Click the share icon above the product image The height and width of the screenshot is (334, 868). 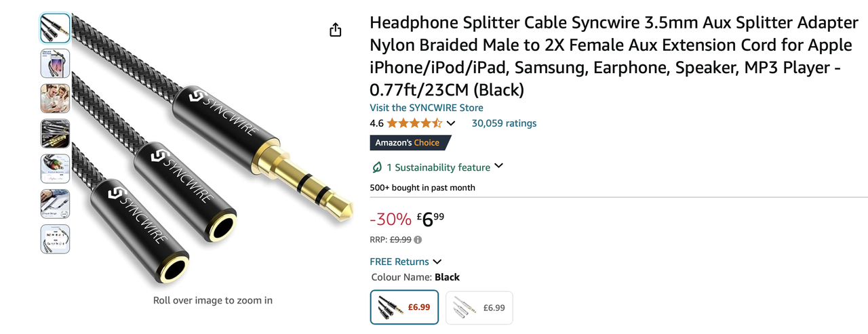point(336,30)
